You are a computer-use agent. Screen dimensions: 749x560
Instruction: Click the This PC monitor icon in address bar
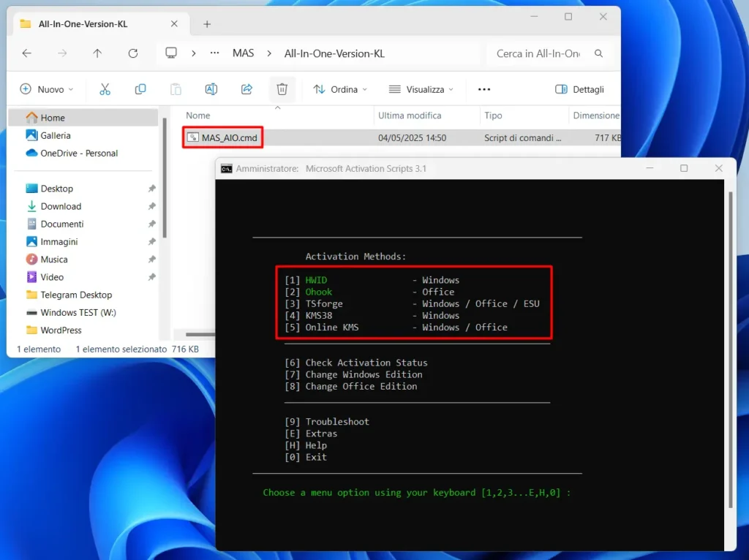tap(171, 53)
